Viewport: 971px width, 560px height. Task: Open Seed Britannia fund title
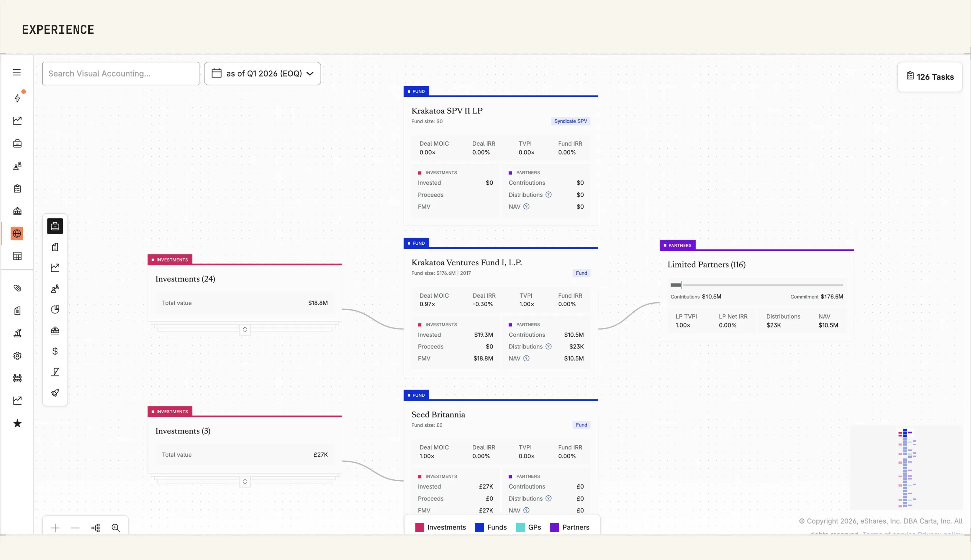[438, 415]
